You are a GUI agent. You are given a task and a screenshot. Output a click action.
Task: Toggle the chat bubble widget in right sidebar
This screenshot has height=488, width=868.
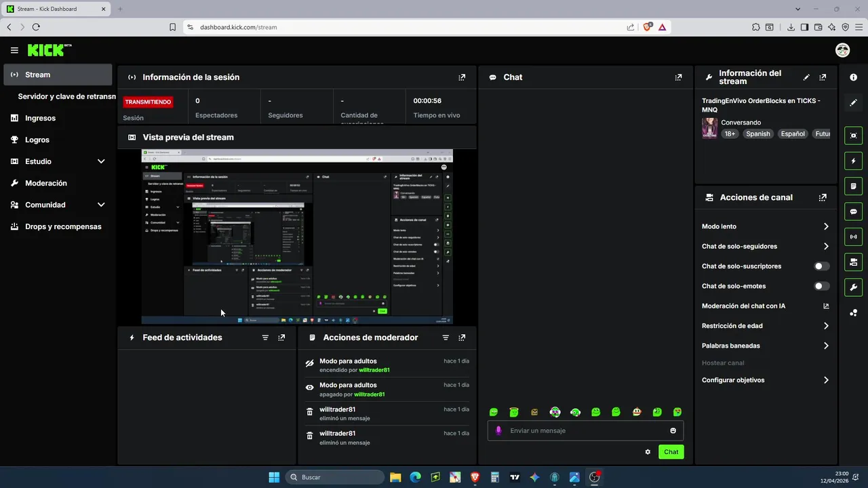click(x=853, y=211)
